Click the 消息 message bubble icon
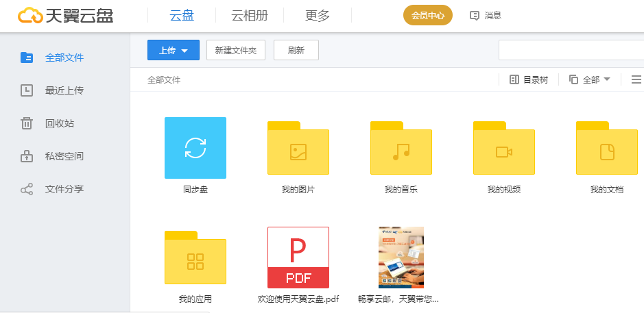The width and height of the screenshot is (644, 313). (x=475, y=16)
